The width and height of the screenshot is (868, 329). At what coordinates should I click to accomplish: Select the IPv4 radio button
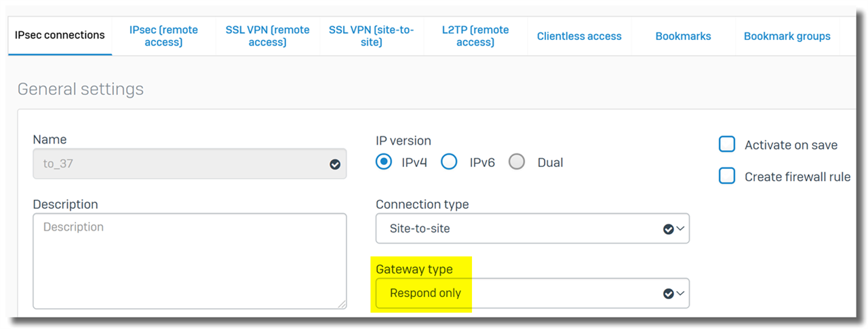(384, 162)
